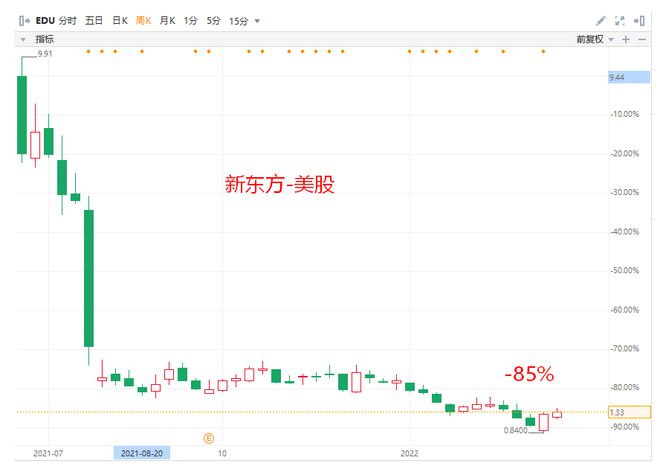Click the 2021-07 date axis label
Screen dimensions: 660x469
(48, 453)
